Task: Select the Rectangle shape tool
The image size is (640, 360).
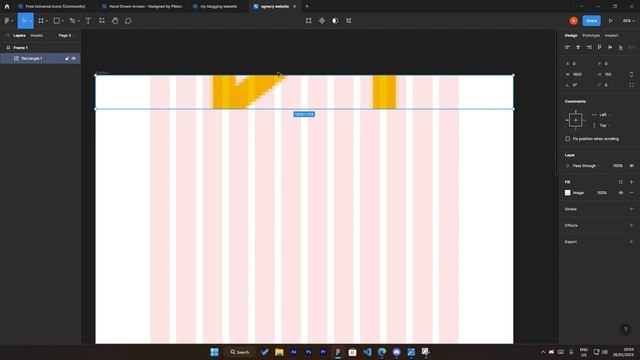Action: tap(57, 21)
